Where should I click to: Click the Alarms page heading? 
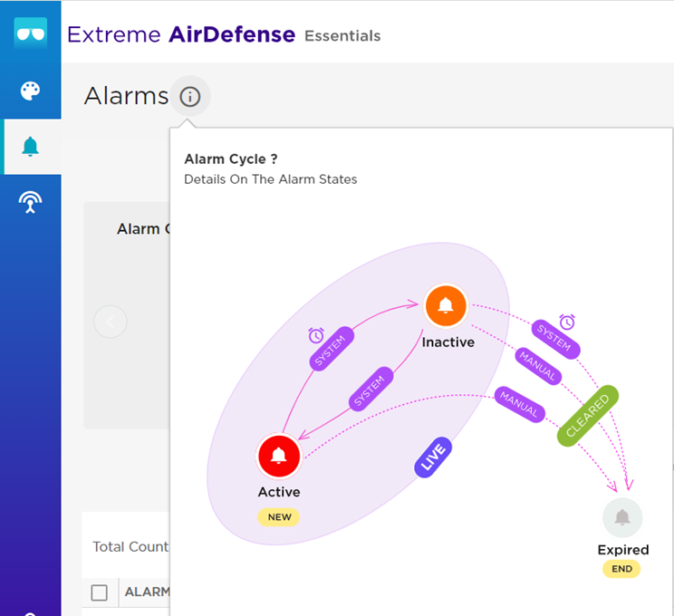[126, 96]
